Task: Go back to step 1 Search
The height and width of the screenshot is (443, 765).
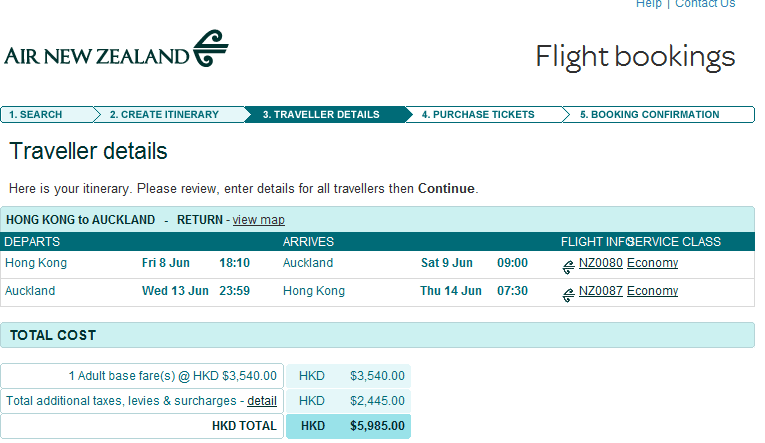Action: 36,115
